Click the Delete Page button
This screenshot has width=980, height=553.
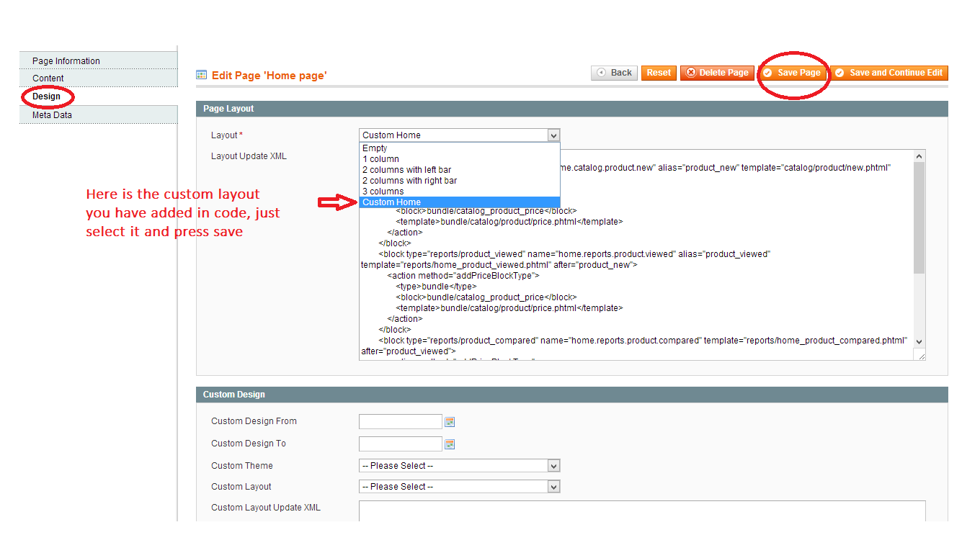(x=717, y=73)
